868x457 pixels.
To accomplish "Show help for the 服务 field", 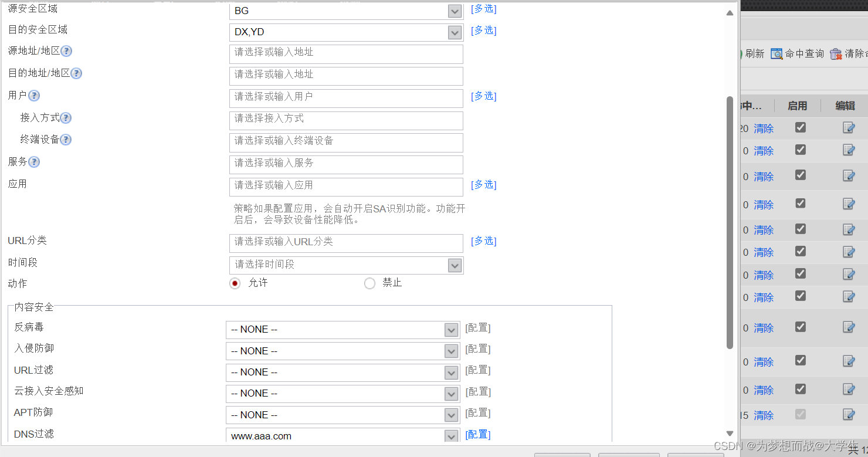I will 34,162.
